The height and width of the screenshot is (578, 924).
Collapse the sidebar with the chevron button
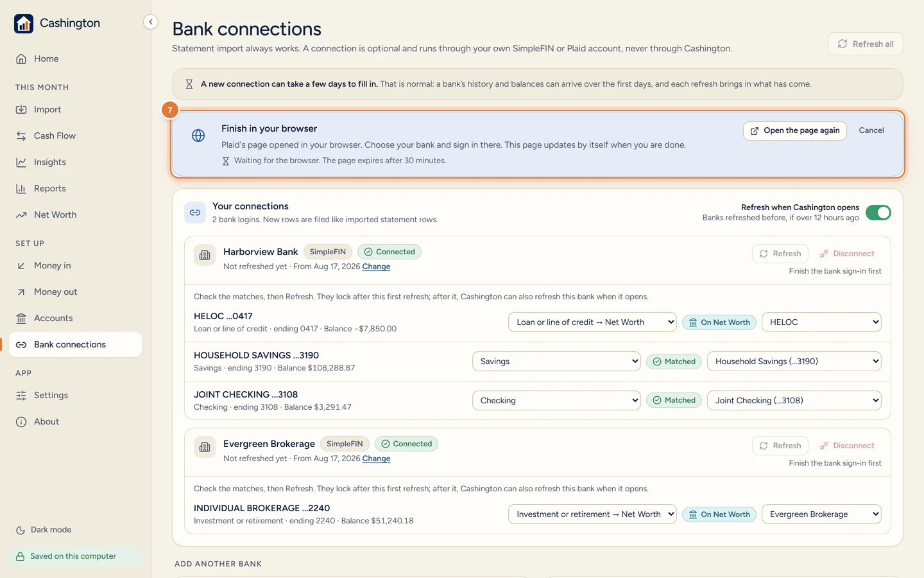(x=151, y=22)
